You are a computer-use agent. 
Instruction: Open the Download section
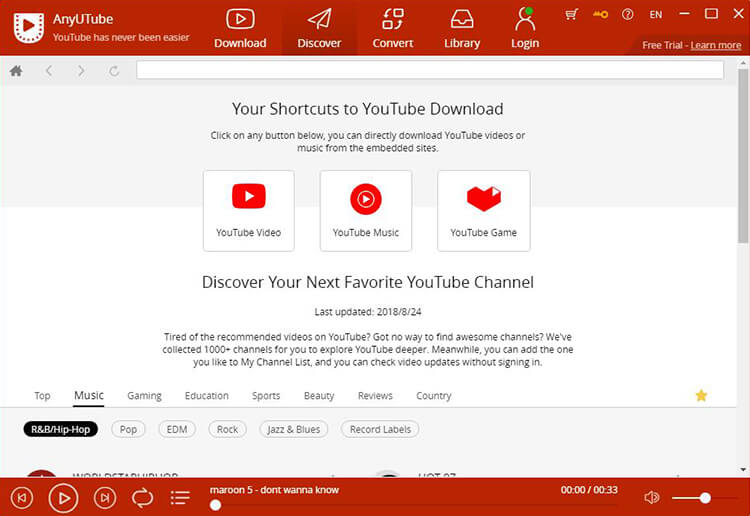(x=240, y=29)
